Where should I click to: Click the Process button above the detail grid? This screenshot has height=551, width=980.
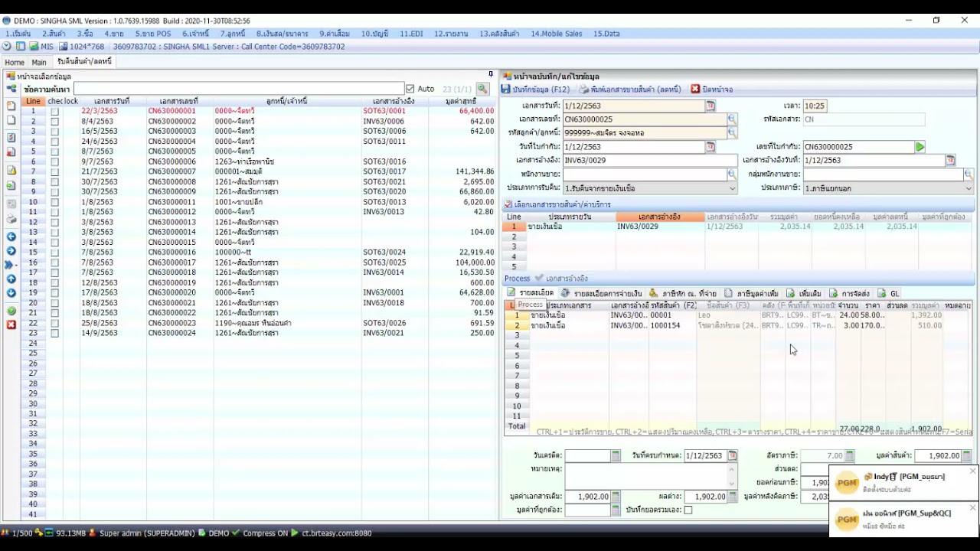pos(517,279)
